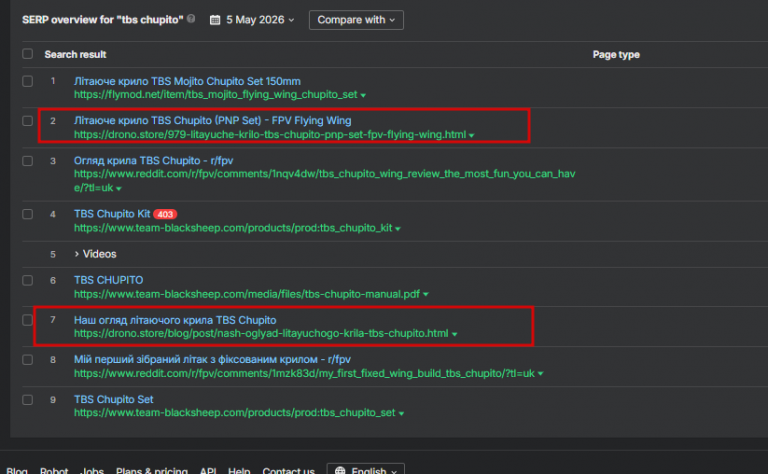
Task: Open the TBS Chupito Kit title link
Action: click(x=112, y=214)
